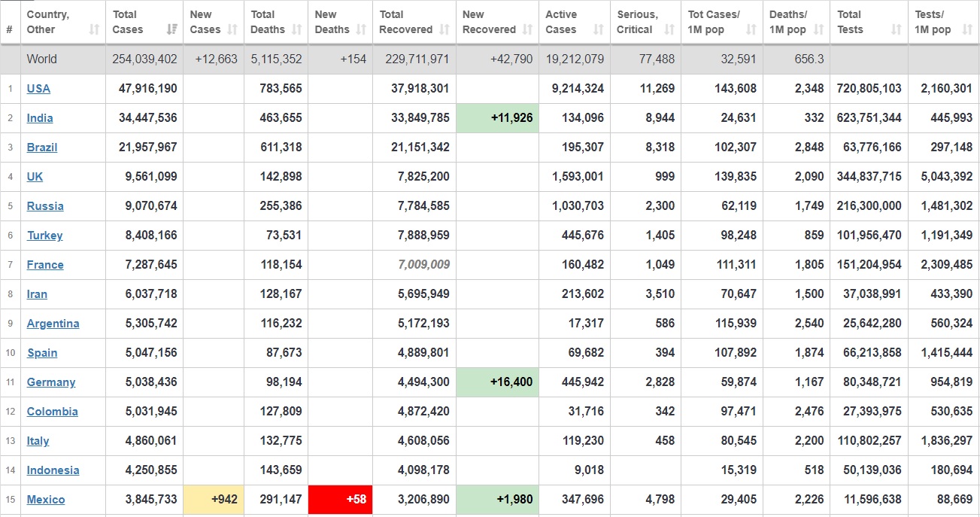This screenshot has height=517, width=980.
Task: Click the Tot Cases/1M pop header
Action: click(713, 22)
